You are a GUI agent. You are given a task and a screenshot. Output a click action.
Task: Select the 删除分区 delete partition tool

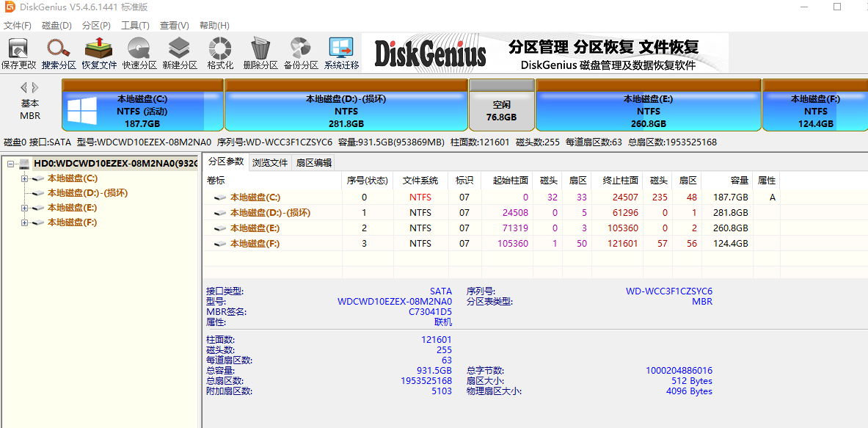pos(260,54)
